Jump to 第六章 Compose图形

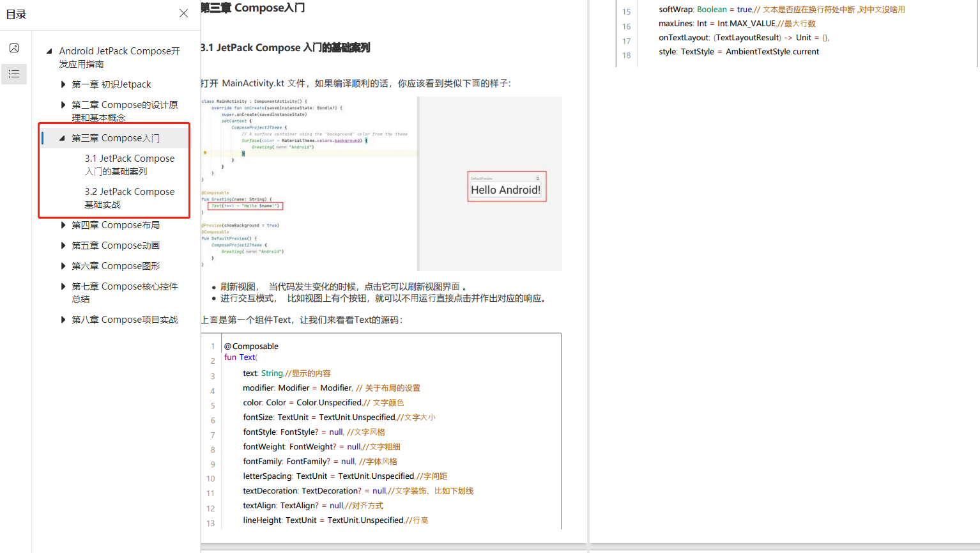pos(116,266)
